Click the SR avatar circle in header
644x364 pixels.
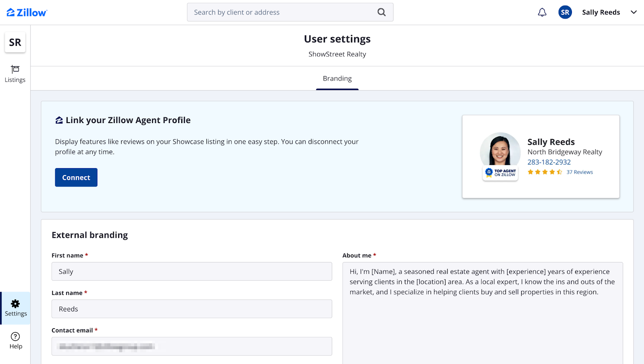[565, 12]
